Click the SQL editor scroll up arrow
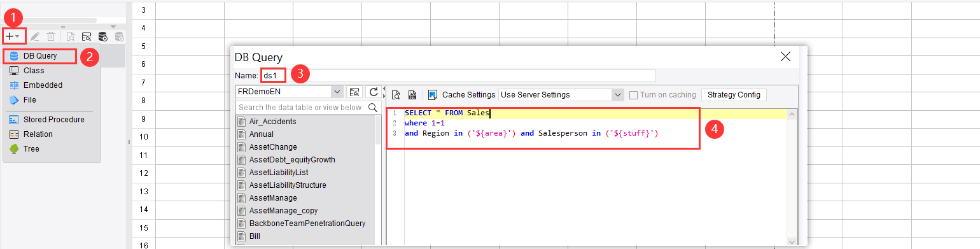Viewport: 980px width, 249px height. (792, 115)
